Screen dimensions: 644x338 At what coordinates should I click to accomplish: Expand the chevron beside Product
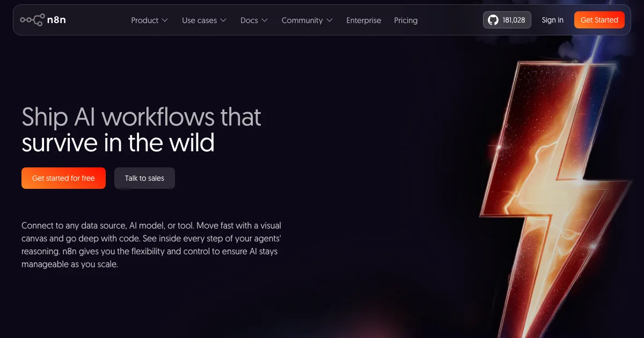tap(165, 20)
